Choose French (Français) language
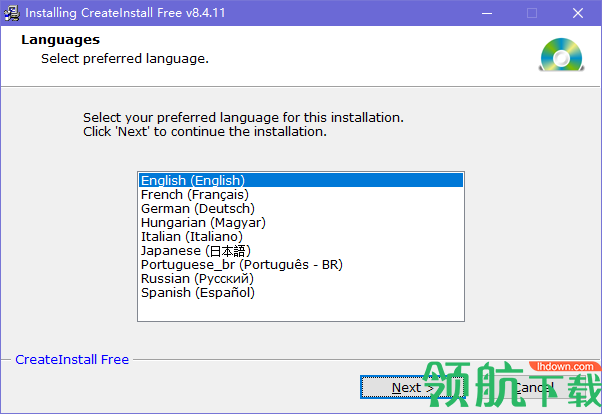 tap(301, 194)
